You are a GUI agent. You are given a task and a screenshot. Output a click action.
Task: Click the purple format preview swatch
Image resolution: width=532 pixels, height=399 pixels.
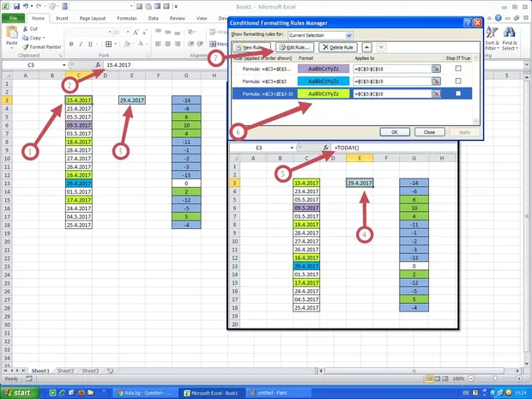[323, 69]
